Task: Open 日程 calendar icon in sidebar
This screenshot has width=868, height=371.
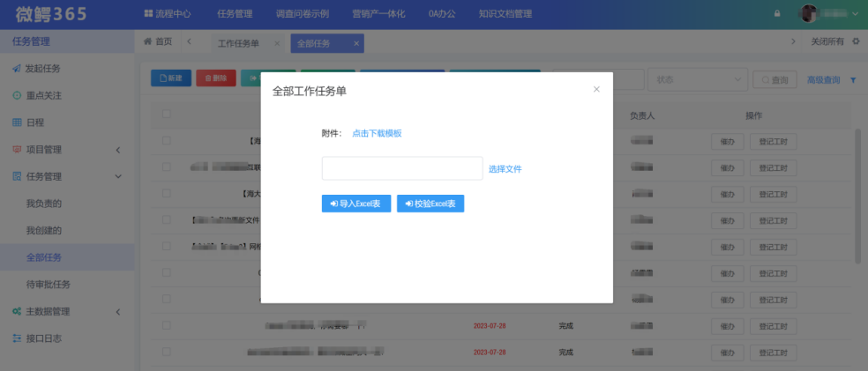Action: (x=17, y=122)
